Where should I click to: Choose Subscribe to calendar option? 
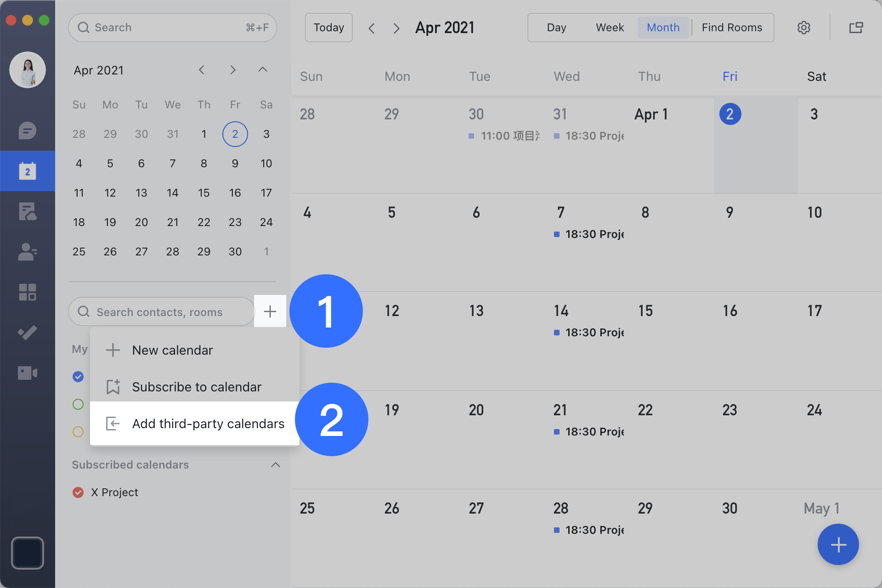[x=196, y=387]
